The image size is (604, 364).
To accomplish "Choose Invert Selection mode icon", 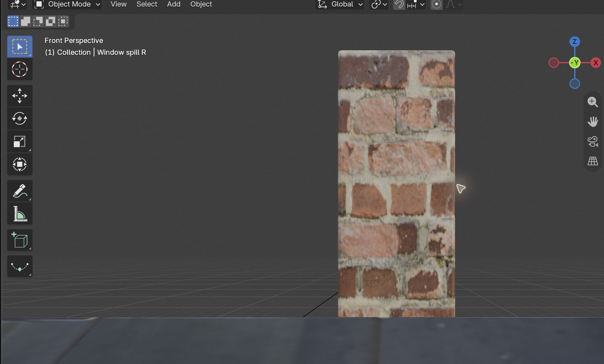I will pyautogui.click(x=51, y=22).
